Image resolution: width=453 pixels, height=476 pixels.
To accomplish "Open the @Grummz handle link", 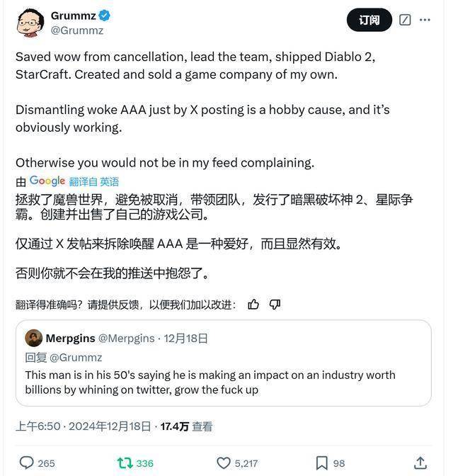I will pos(77,30).
